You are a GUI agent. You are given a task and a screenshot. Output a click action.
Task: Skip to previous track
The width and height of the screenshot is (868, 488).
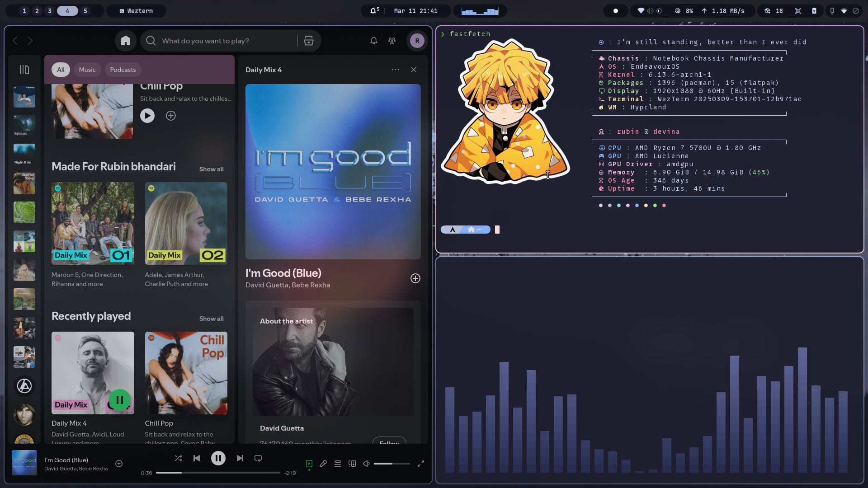click(197, 458)
